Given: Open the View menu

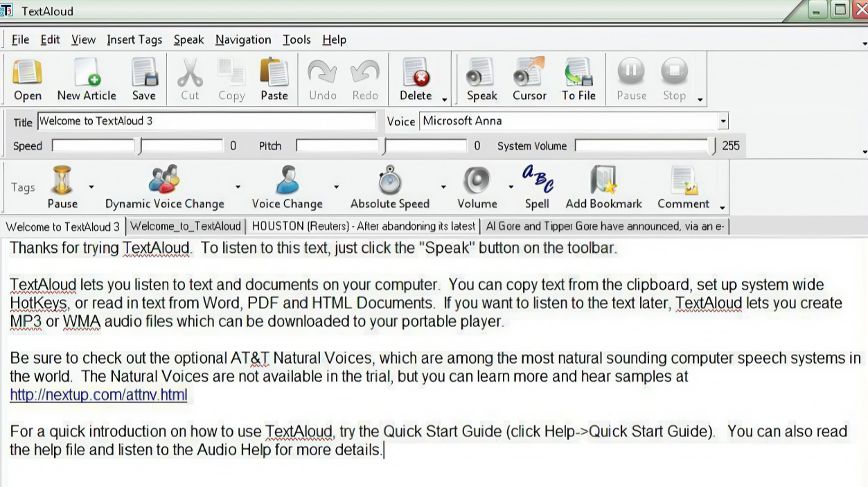Looking at the screenshot, I should click(83, 39).
